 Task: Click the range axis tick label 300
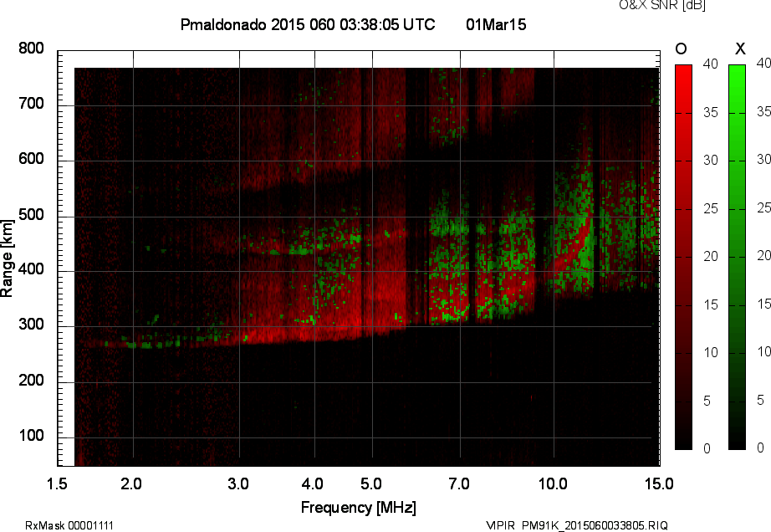pyautogui.click(x=31, y=325)
